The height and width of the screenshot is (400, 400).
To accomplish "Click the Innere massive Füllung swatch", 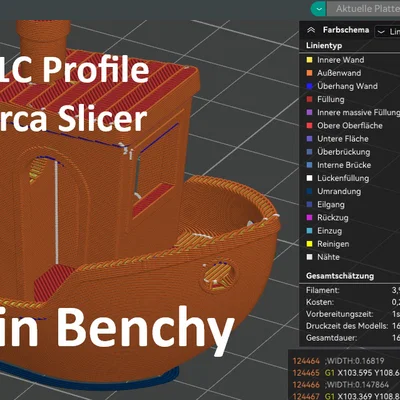I will (309, 112).
